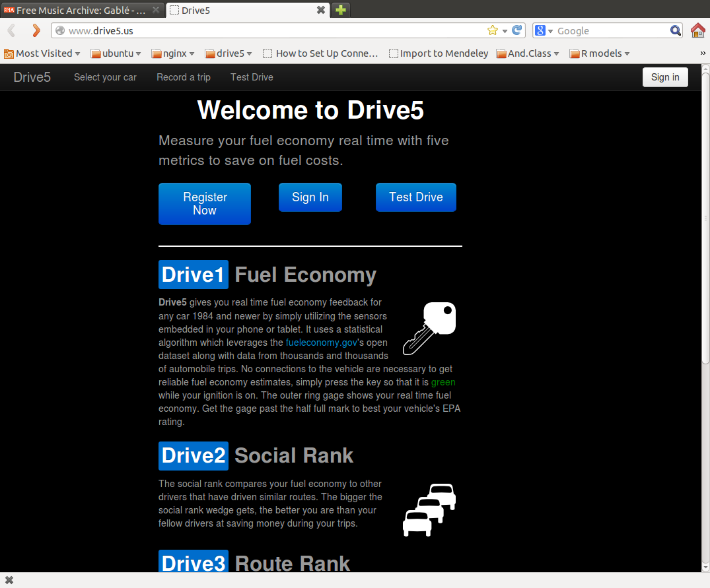
Task: Click the Drive2 blue badge
Action: click(194, 456)
